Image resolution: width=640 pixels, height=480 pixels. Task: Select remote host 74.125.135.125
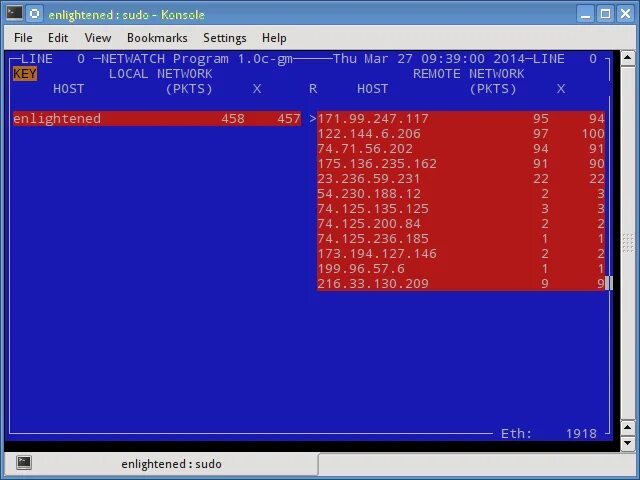tap(461, 209)
